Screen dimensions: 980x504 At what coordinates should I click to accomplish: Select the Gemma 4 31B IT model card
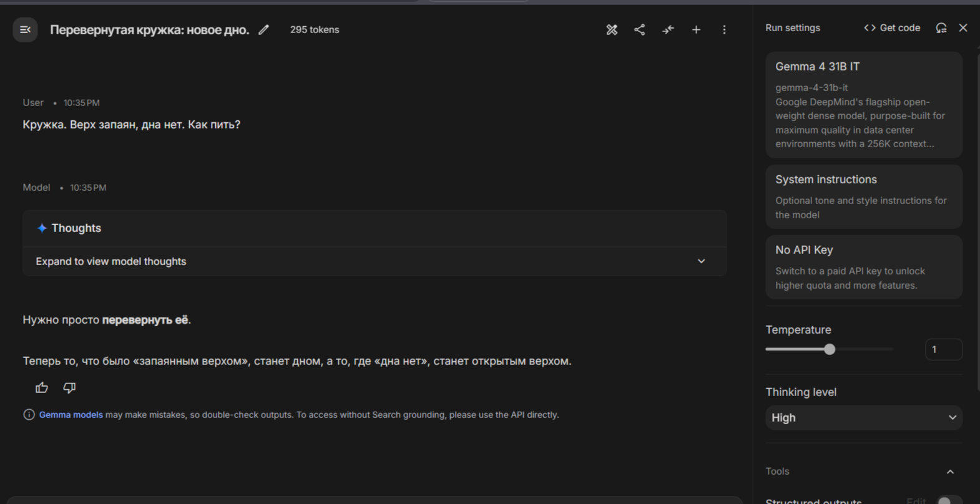864,105
